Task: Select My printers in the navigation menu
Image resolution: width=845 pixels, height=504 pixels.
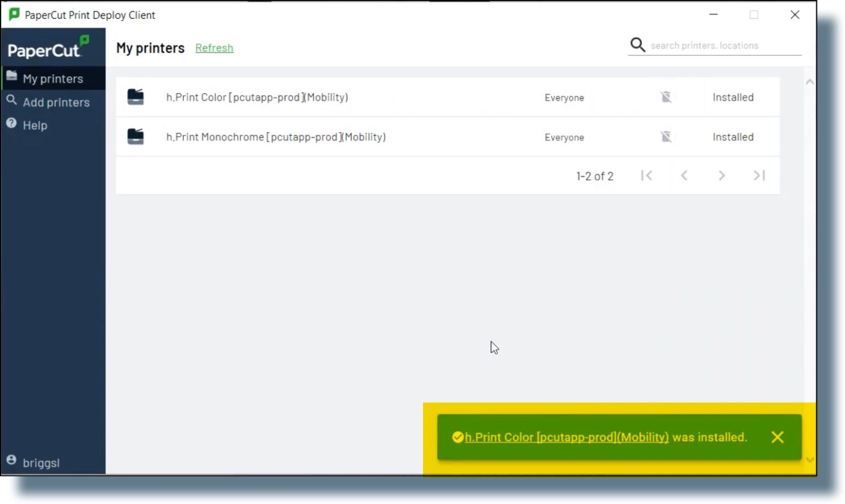Action: 52,78
